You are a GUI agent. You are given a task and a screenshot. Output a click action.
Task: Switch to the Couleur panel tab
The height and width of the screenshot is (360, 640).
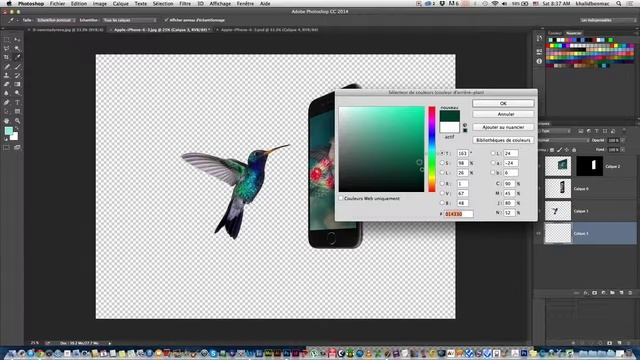(554, 33)
